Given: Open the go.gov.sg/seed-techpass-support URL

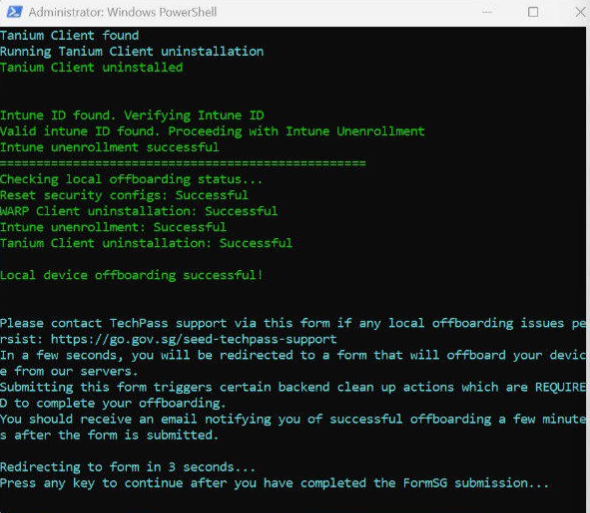Looking at the screenshot, I should (194, 339).
